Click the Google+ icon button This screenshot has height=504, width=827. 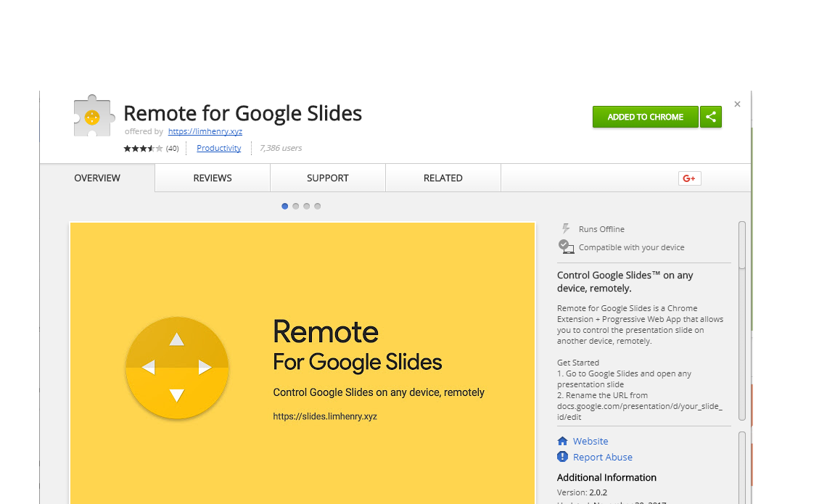tap(689, 178)
